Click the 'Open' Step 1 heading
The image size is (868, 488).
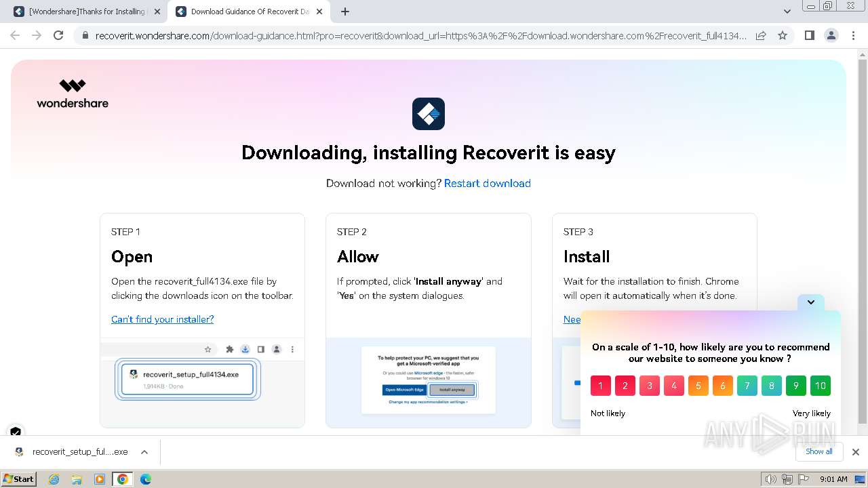[132, 257]
